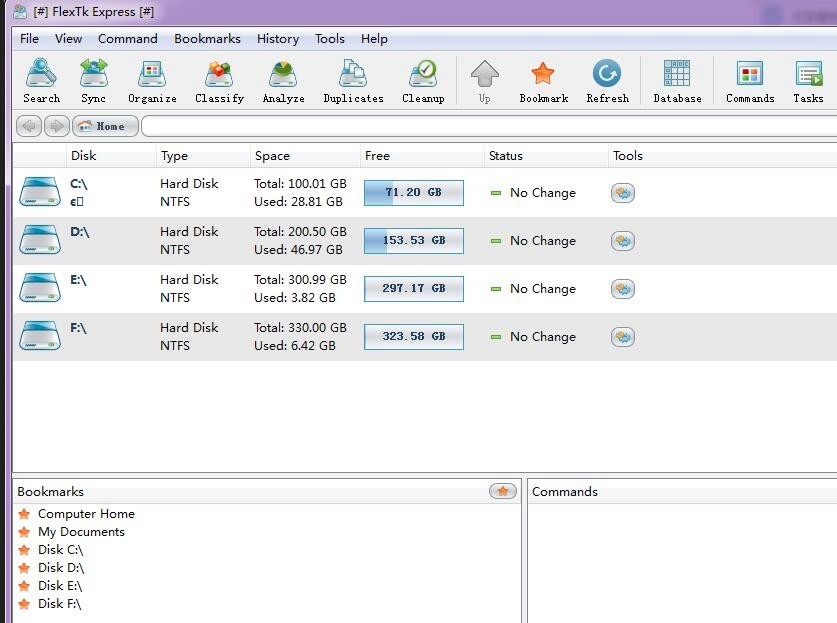
Task: Open the File menu
Action: coord(29,39)
